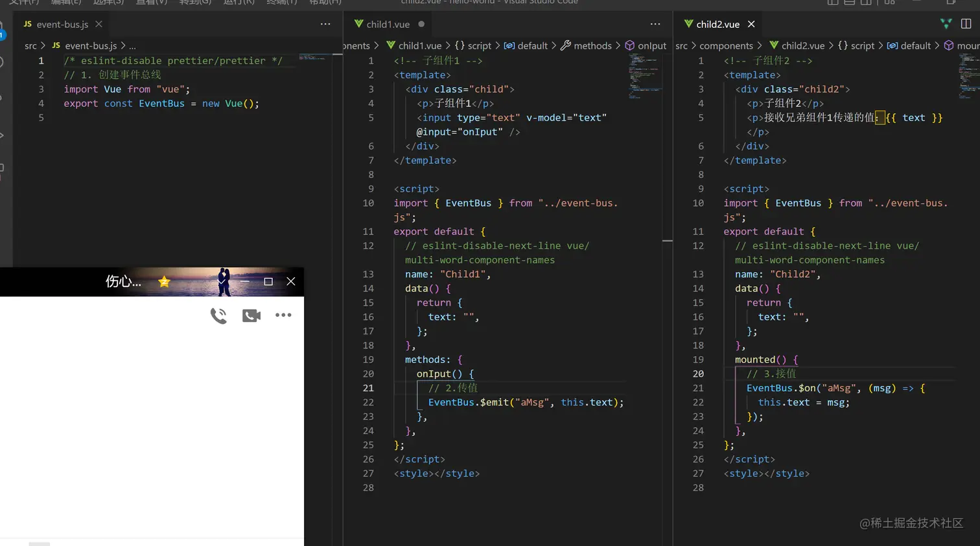Screen dimensions: 980x546
Task: Open more options in chat window toolbar
Action: pyautogui.click(x=283, y=315)
